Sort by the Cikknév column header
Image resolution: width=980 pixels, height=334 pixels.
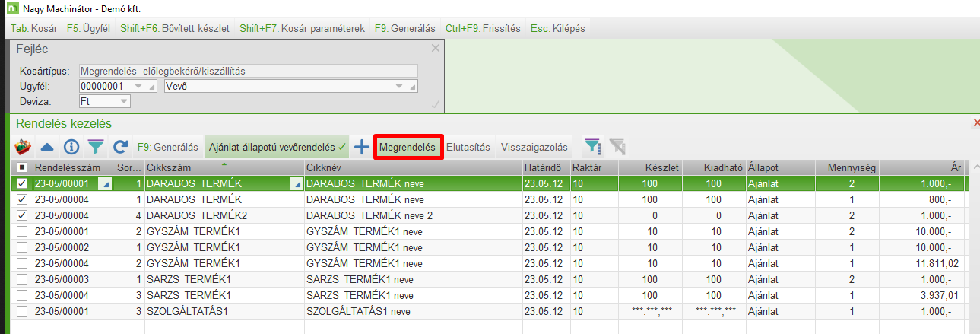[414, 167]
